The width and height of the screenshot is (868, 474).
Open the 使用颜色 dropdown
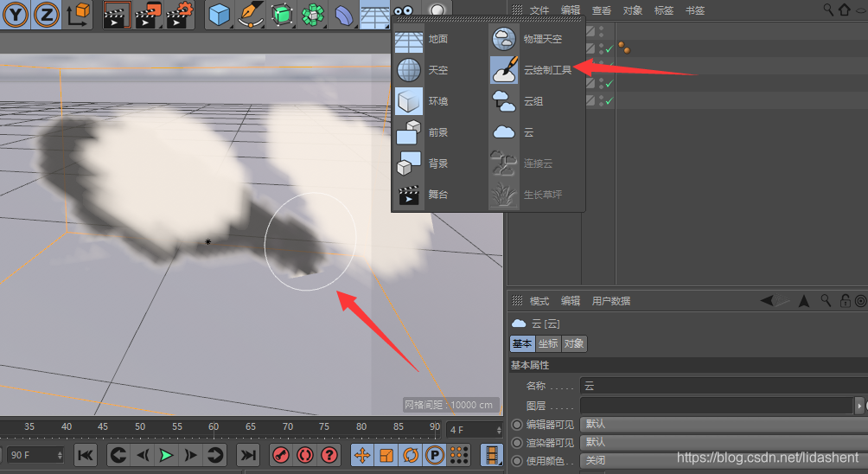pos(724,461)
